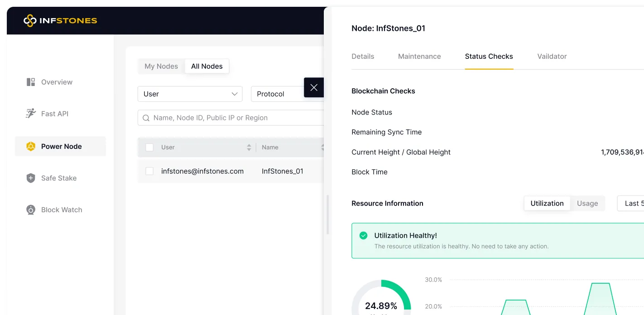Click the Overview dashboard icon

tap(31, 82)
